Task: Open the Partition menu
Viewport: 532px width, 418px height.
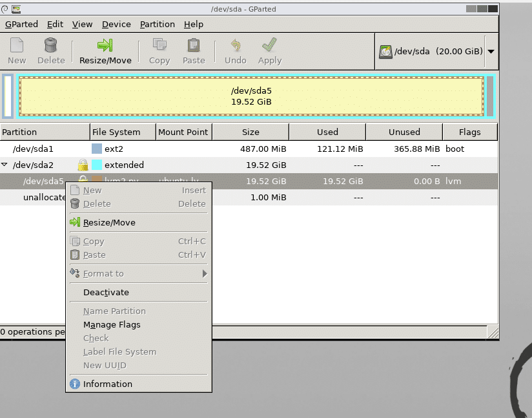Action: click(157, 24)
